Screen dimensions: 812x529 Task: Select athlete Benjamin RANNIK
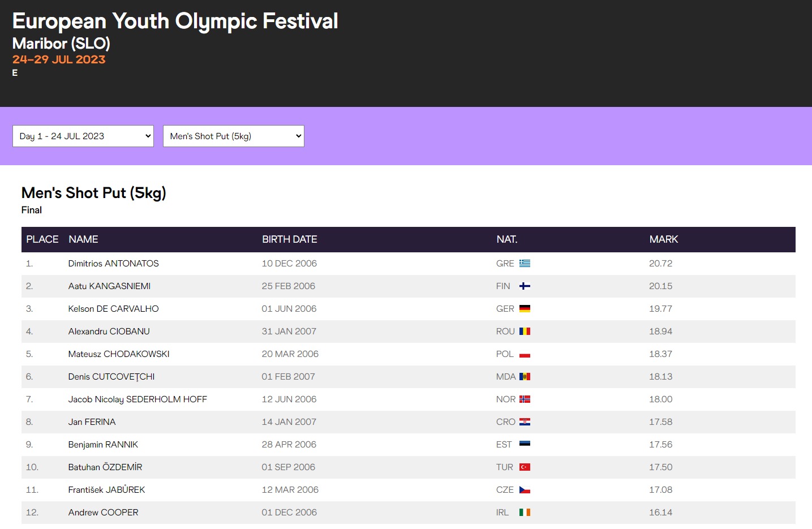pyautogui.click(x=103, y=444)
